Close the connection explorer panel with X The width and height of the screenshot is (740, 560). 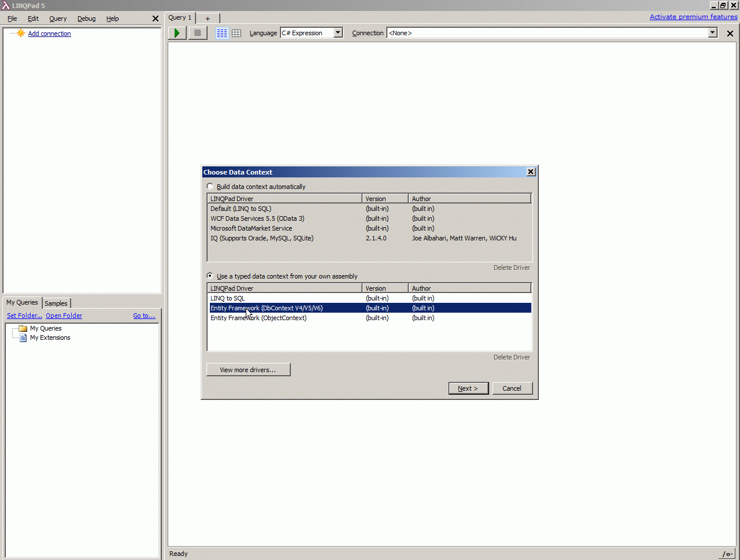(x=155, y=18)
